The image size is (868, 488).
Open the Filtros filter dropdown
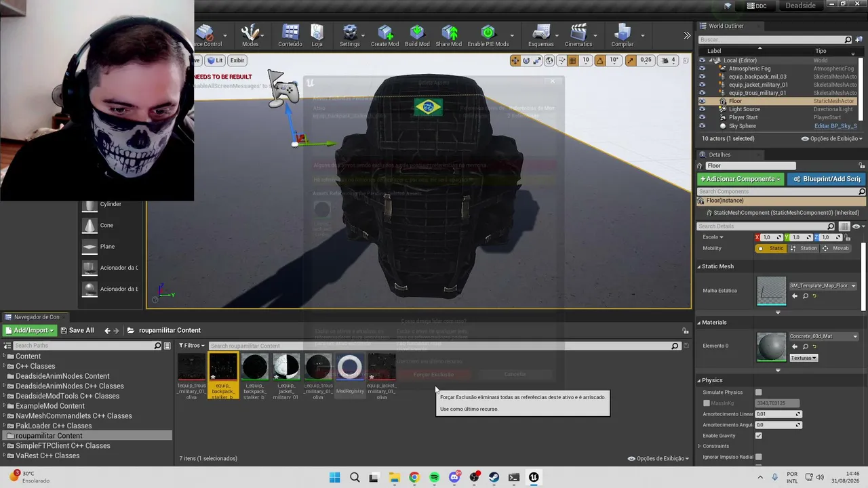click(x=192, y=346)
